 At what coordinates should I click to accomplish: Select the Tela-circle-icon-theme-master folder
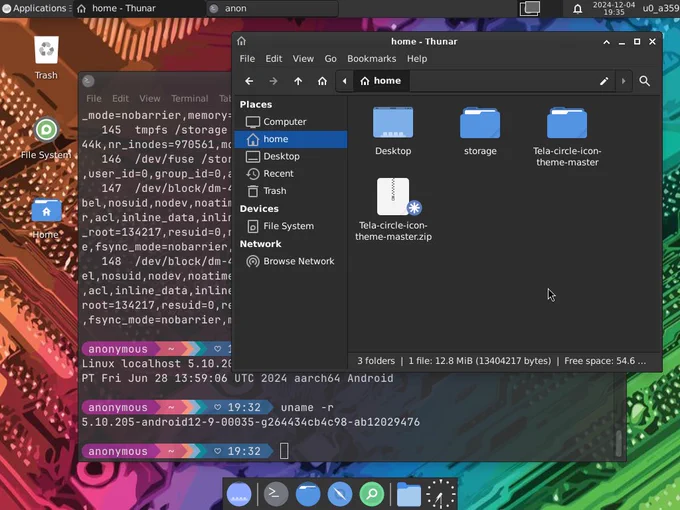tap(567, 123)
